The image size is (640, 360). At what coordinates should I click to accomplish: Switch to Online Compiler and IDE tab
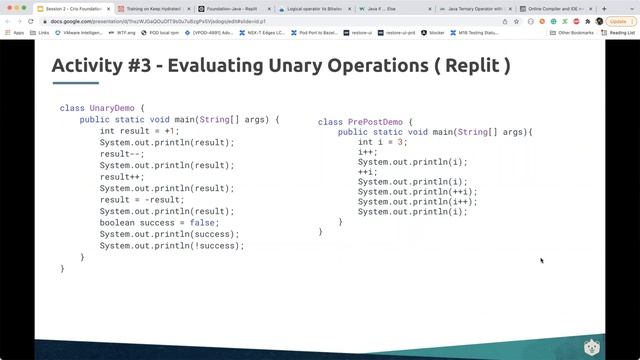pos(555,9)
